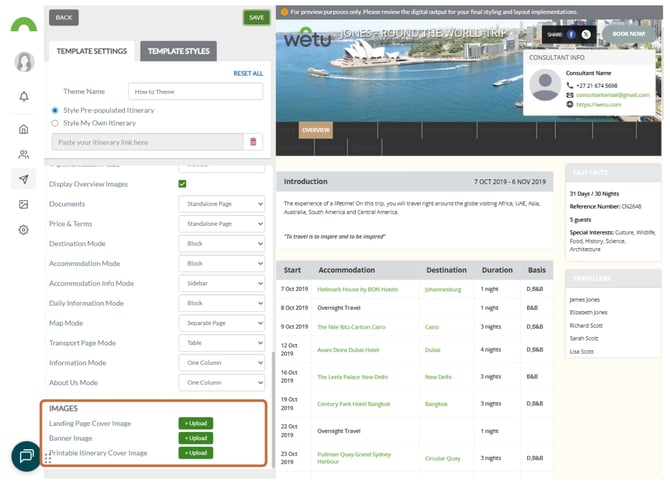
Task: Open The Nile Ritz-Carlton Cairo link
Action: tap(351, 327)
